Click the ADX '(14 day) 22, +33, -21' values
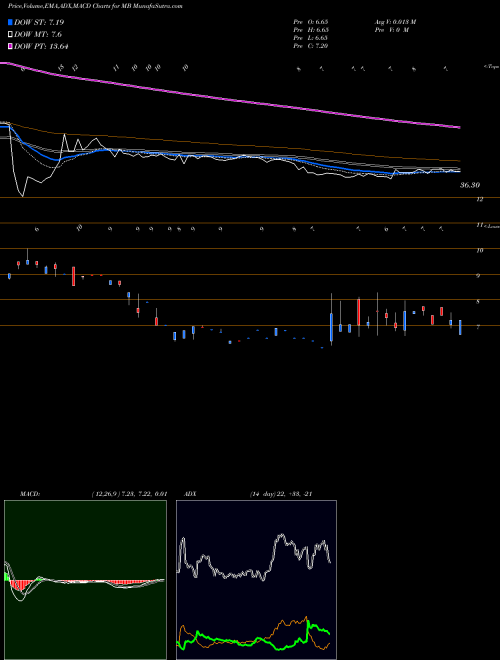Screen dimensions: 500x660 [281, 494]
